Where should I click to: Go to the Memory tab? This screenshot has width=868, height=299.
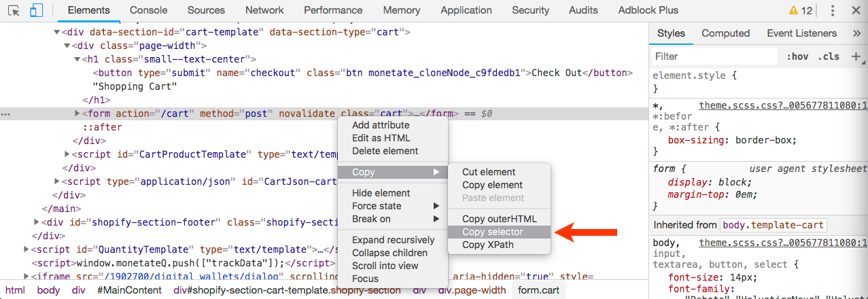(402, 10)
